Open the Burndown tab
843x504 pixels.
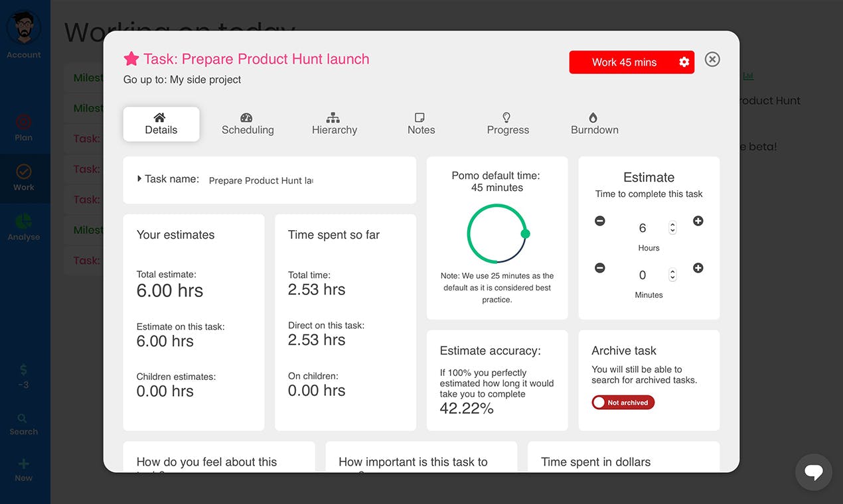click(x=595, y=124)
